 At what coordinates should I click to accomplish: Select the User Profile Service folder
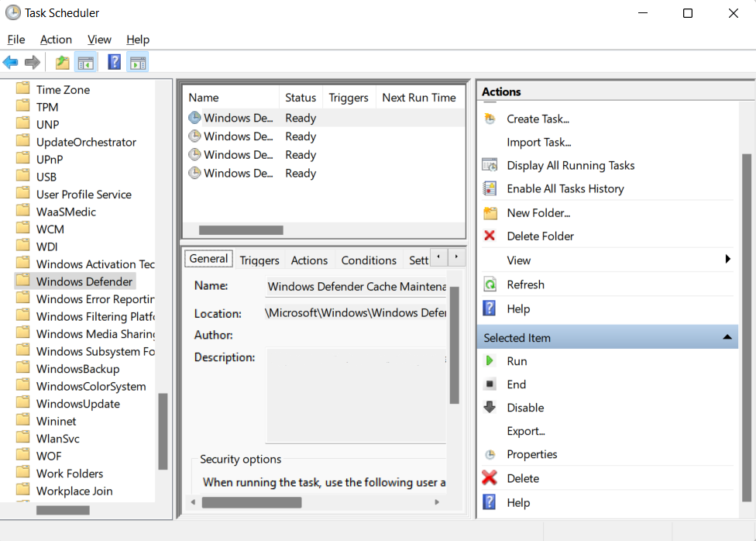pyautogui.click(x=84, y=195)
